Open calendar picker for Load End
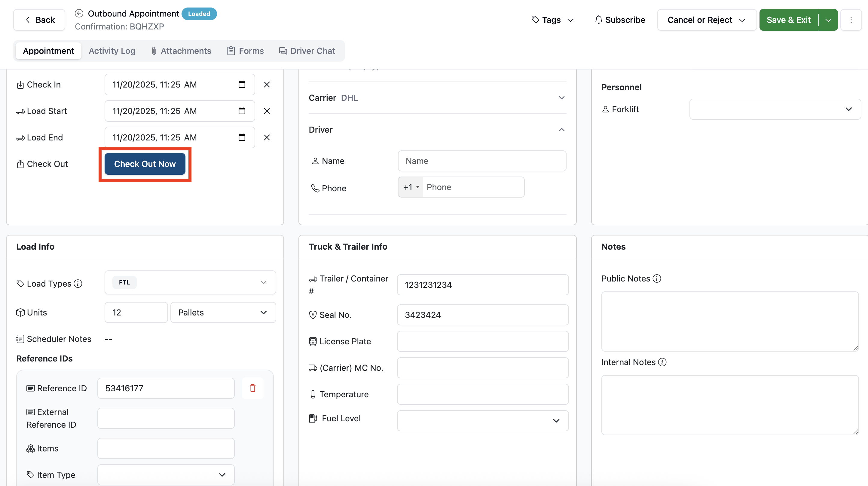Screen dimensions: 868x486 pos(242,137)
